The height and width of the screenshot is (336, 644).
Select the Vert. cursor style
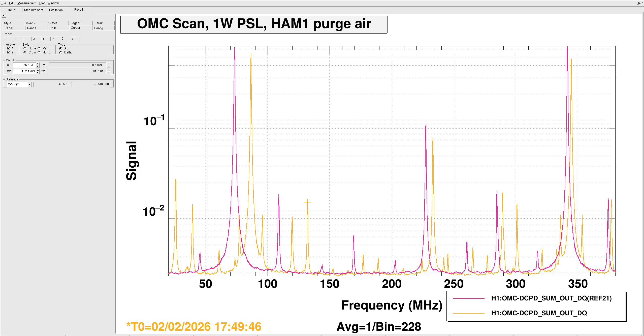pos(39,48)
